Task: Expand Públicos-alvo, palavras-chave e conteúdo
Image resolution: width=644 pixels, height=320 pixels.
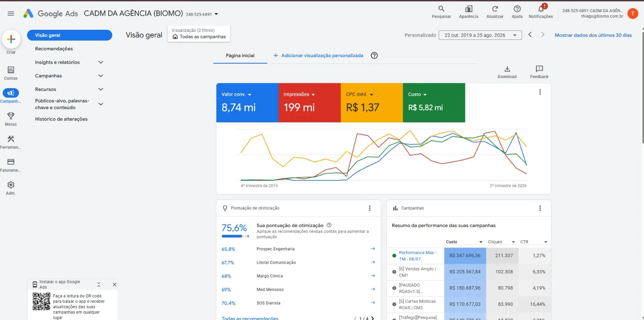Action: tap(101, 104)
